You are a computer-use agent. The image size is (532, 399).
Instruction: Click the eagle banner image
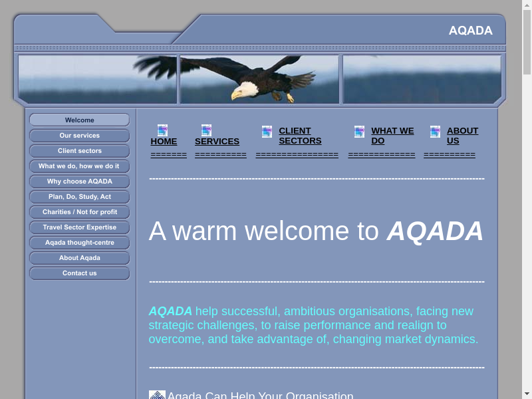(x=259, y=79)
